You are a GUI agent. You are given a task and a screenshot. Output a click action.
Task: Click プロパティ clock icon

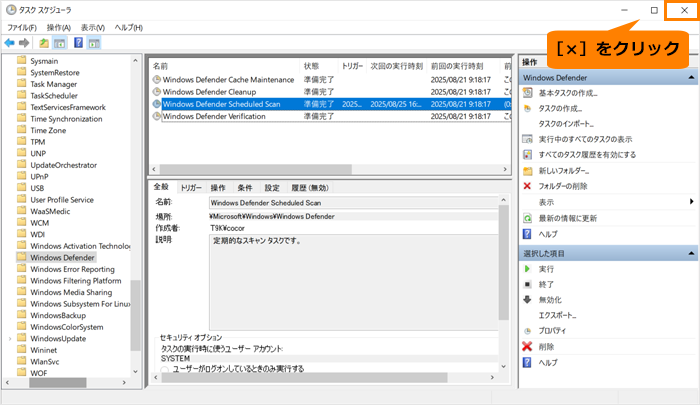coord(528,331)
